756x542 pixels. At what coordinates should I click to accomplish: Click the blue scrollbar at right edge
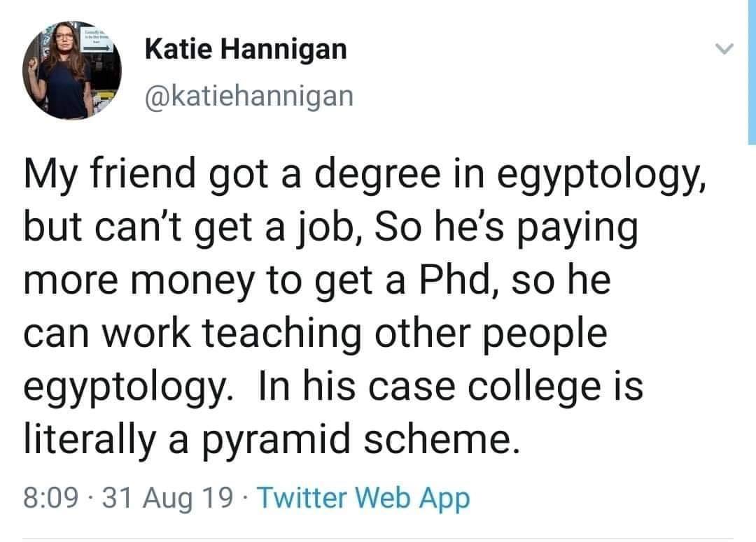[x=751, y=70]
